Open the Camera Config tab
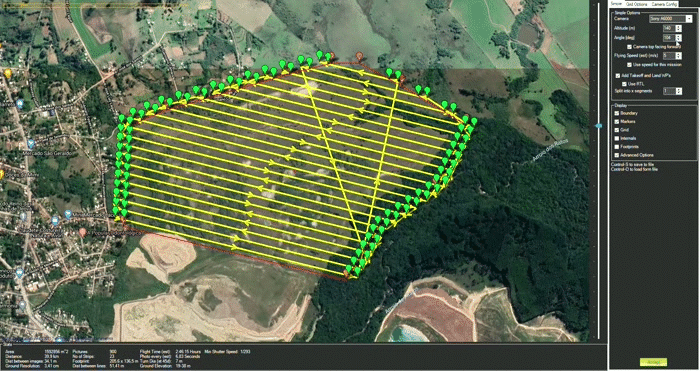 click(x=664, y=4)
